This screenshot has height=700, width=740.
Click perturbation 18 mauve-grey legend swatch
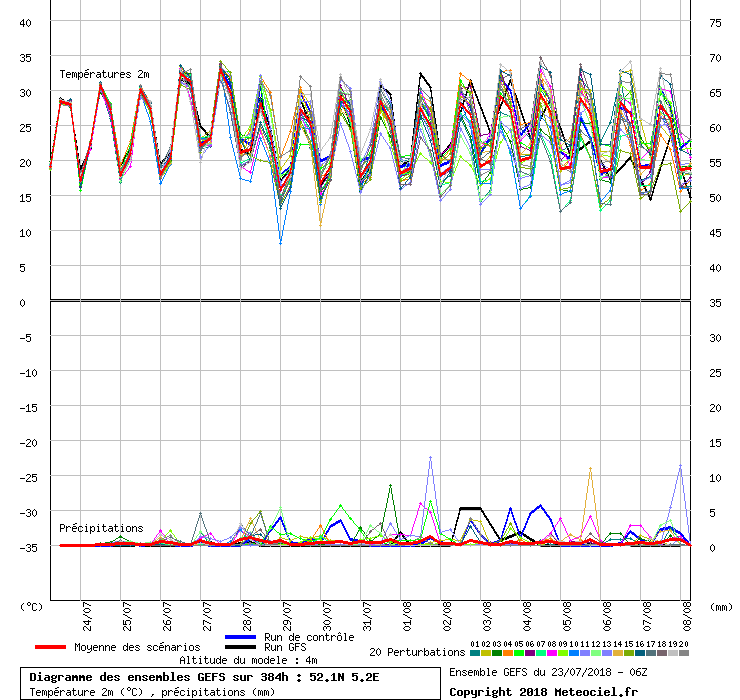coord(662,653)
